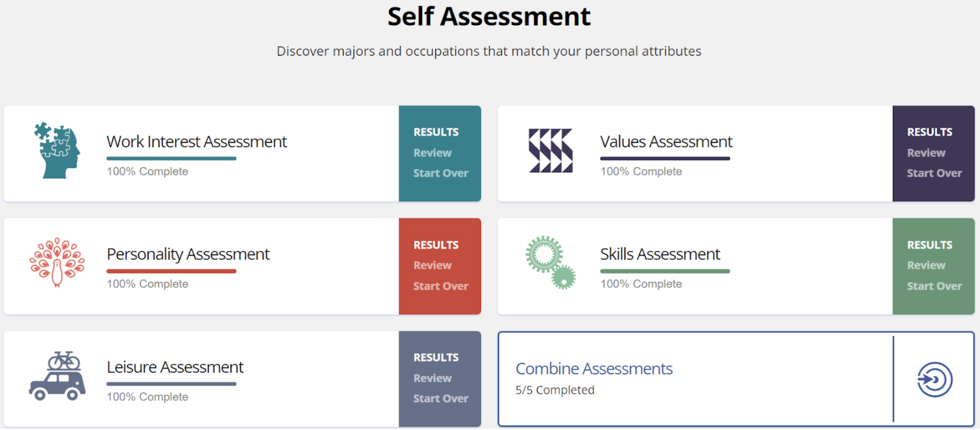Click the Skills Assessment green progress bar
The width and height of the screenshot is (980, 430).
click(665, 271)
